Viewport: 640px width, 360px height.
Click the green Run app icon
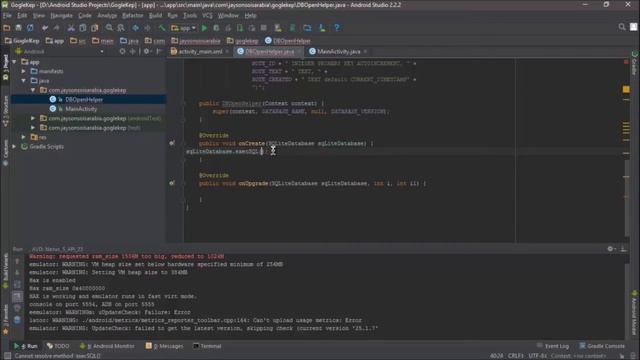coord(204,28)
